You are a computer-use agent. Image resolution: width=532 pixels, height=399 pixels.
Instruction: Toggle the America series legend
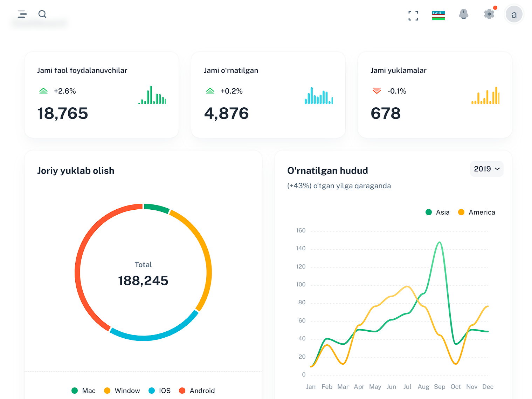click(x=477, y=212)
